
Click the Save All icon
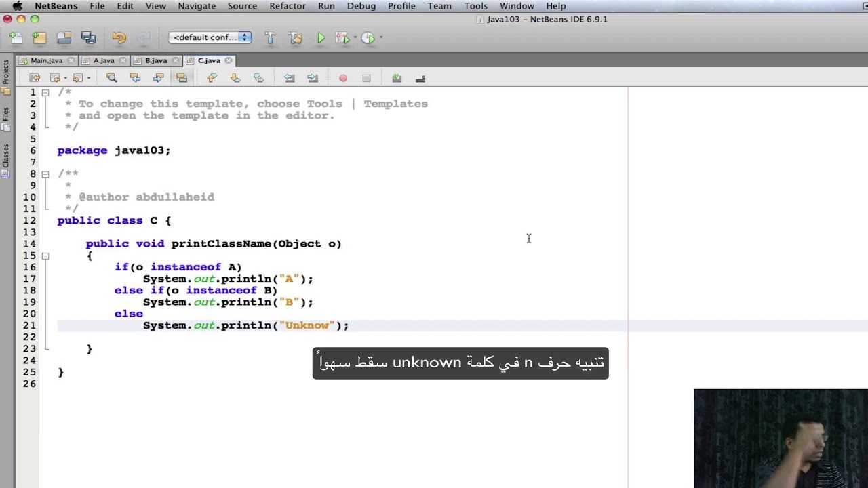[x=88, y=38]
